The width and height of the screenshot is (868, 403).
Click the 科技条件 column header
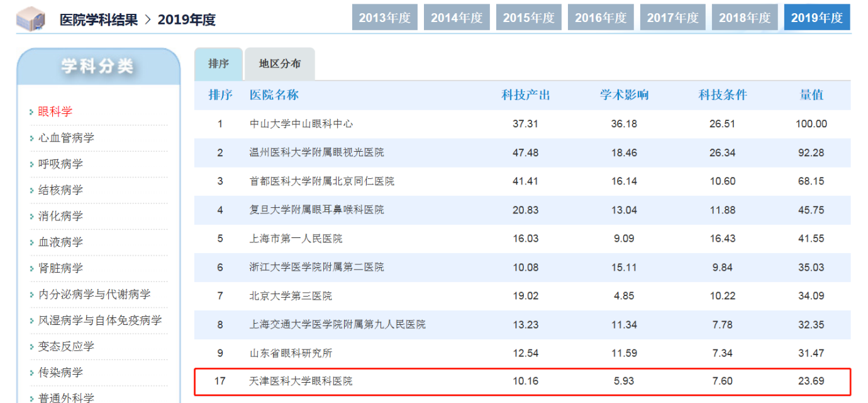(x=723, y=95)
